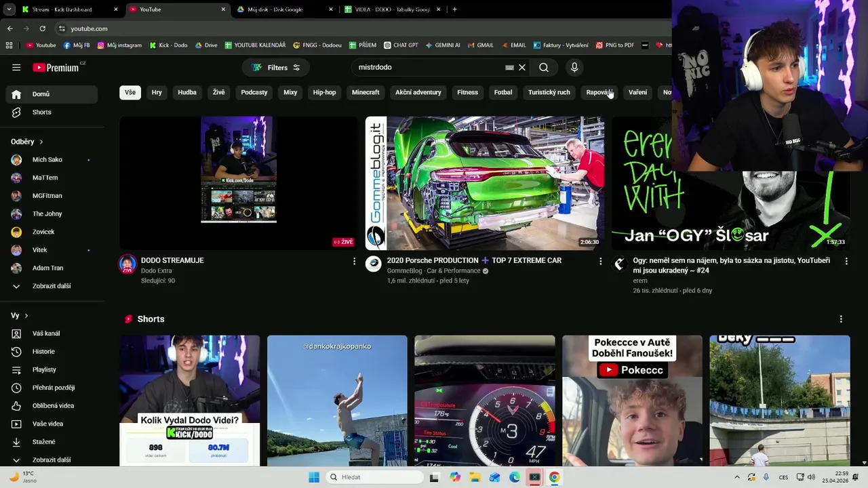Select the Živě filter chip
The height and width of the screenshot is (488, 868).
tap(218, 92)
